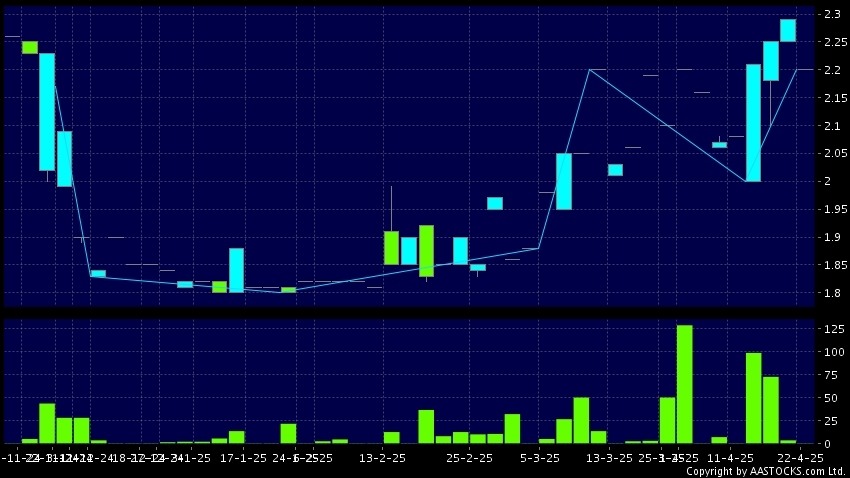Select the 2.2 price axis label

point(832,70)
